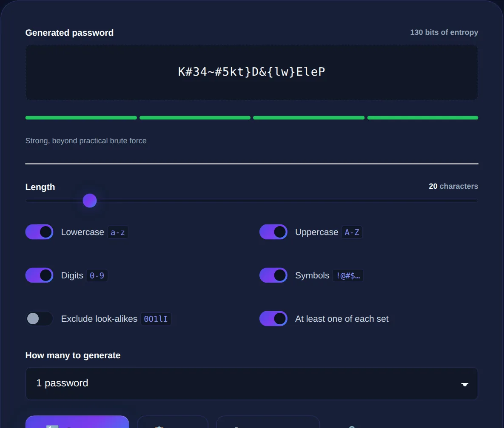Disable the Digits 0-9 switch
The width and height of the screenshot is (504, 428).
39,275
